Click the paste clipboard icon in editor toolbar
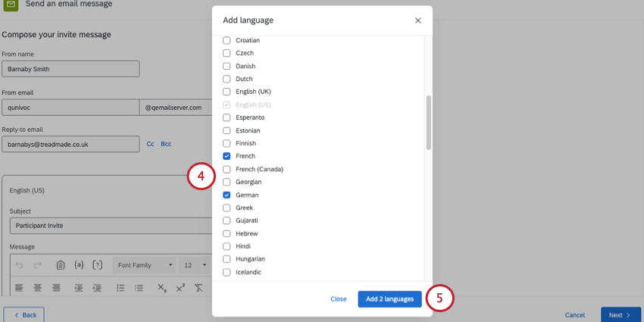The width and height of the screenshot is (644, 322). tap(61, 265)
